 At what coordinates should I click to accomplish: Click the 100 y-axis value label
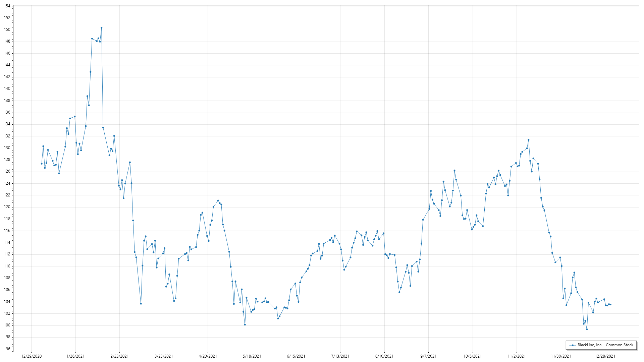pyautogui.click(x=7, y=325)
